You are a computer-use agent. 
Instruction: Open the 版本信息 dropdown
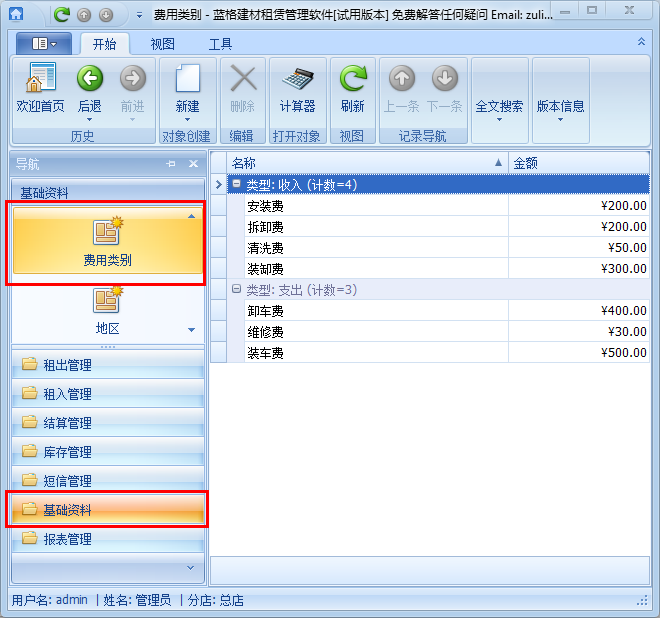point(560,107)
